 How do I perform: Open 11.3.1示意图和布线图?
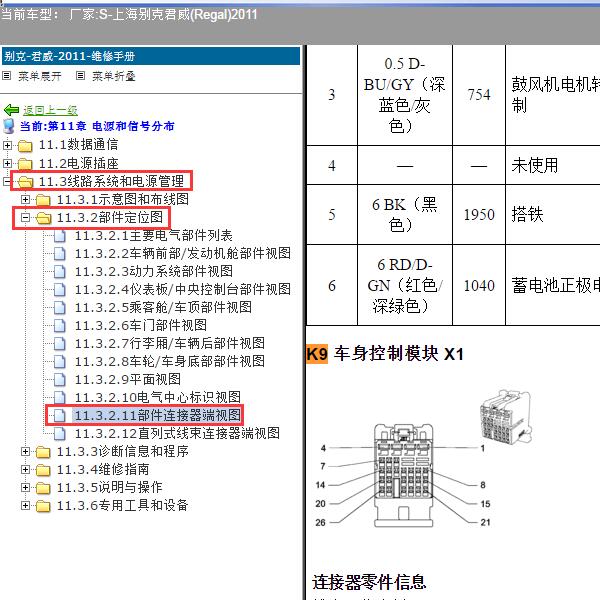tap(122, 199)
